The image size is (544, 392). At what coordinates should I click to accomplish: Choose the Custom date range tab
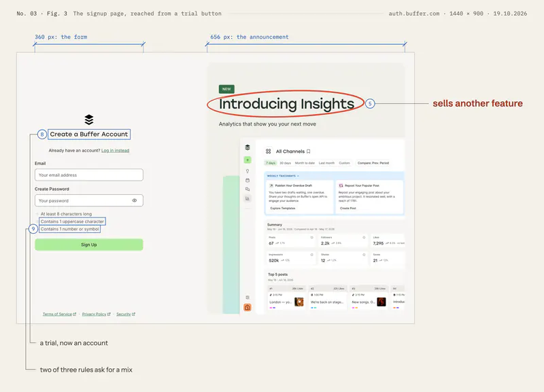point(344,163)
